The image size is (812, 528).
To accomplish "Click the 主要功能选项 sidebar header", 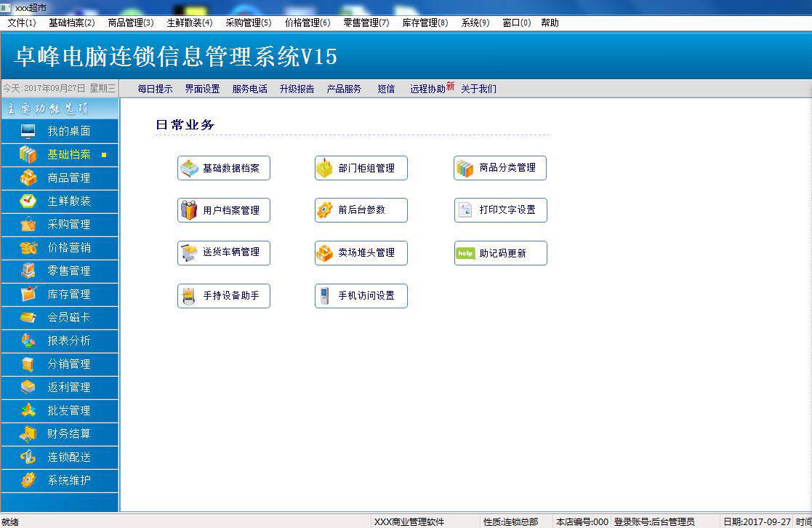I will click(x=60, y=109).
